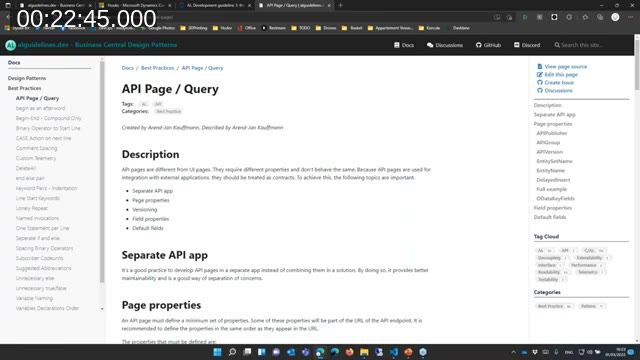Click the Telemetry tag in Tag Cloud

point(590,272)
